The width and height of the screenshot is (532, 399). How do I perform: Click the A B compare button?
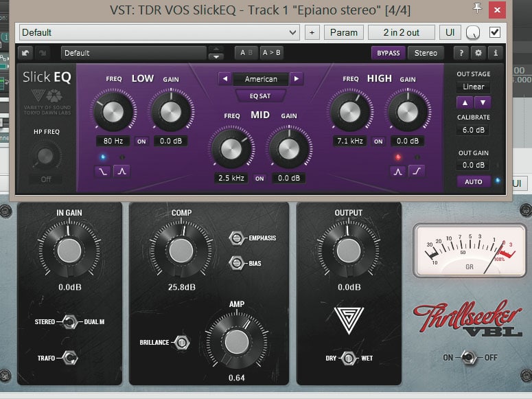[246, 53]
